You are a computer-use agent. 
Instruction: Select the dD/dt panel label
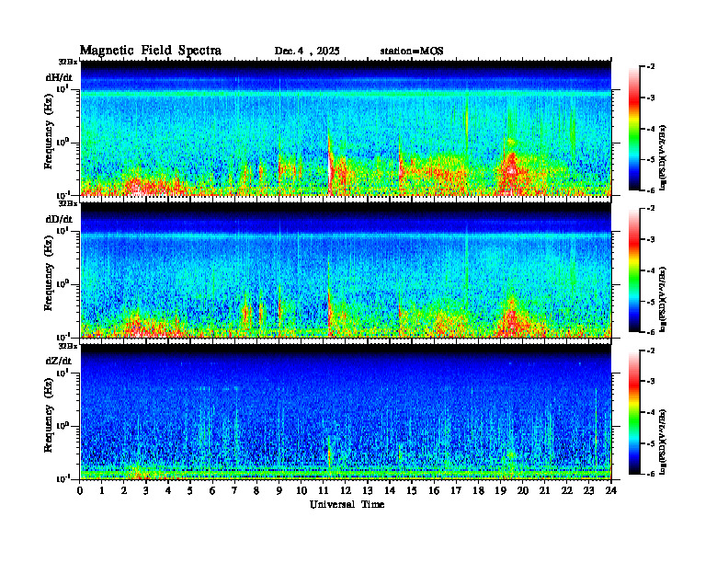coord(59,219)
